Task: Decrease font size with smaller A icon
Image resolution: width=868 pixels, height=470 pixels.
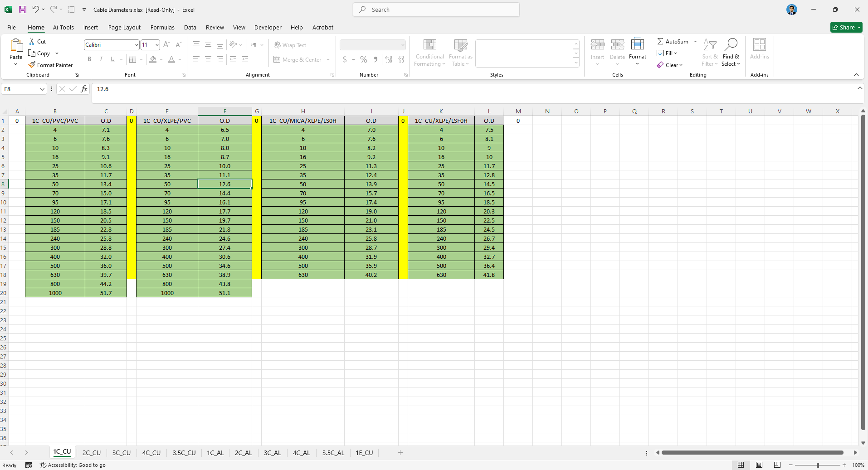Action: (x=178, y=44)
